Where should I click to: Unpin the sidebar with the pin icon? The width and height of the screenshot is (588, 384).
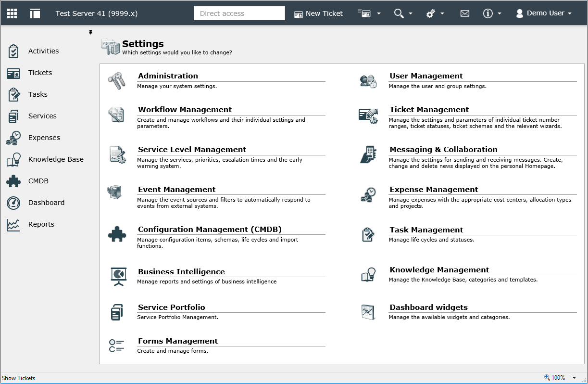[x=90, y=32]
